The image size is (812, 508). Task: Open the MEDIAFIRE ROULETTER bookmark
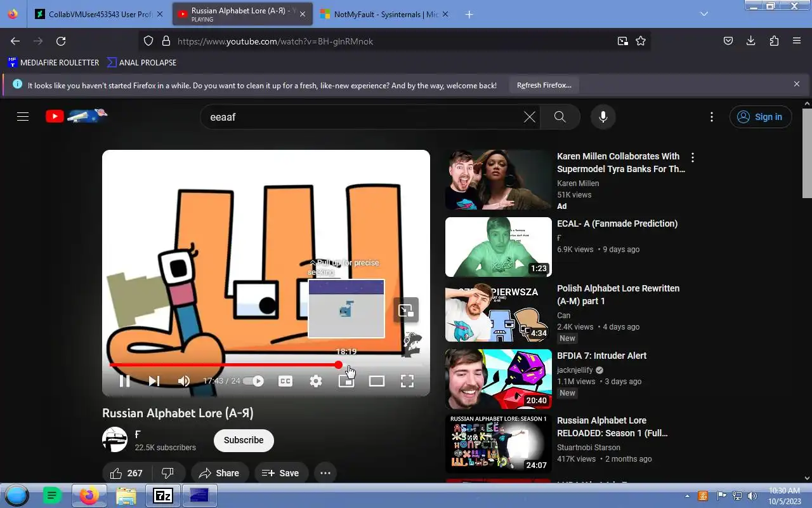click(53, 62)
